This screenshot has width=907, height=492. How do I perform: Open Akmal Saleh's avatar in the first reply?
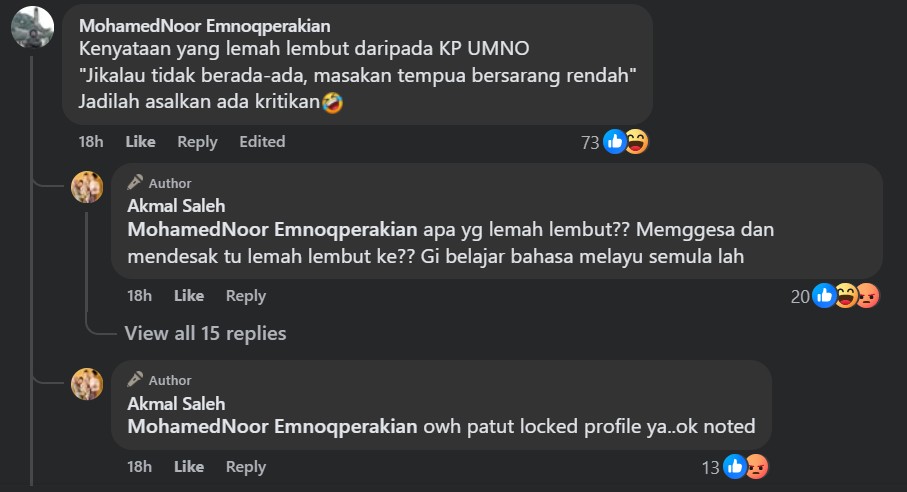point(87,187)
